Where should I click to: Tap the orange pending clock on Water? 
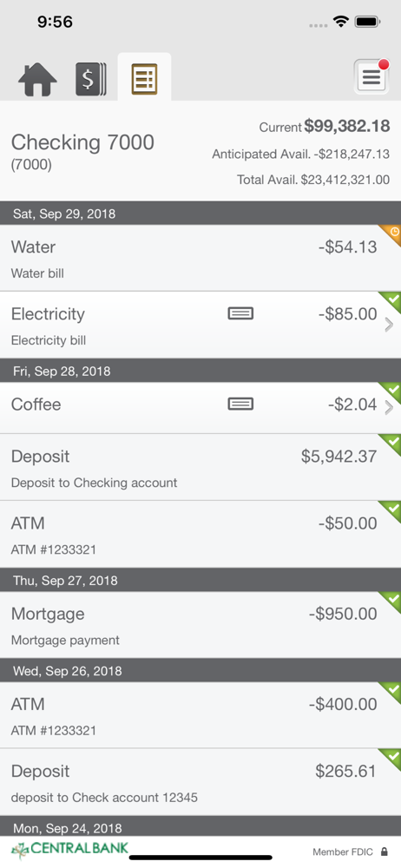[x=392, y=233]
